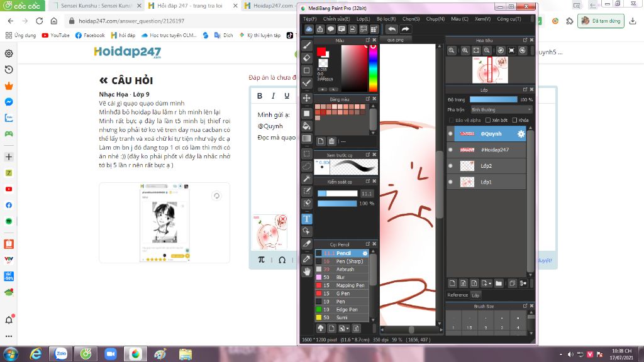Select the Move tool in MediBang
The width and height of the screenshot is (644, 362).
pos(307,97)
